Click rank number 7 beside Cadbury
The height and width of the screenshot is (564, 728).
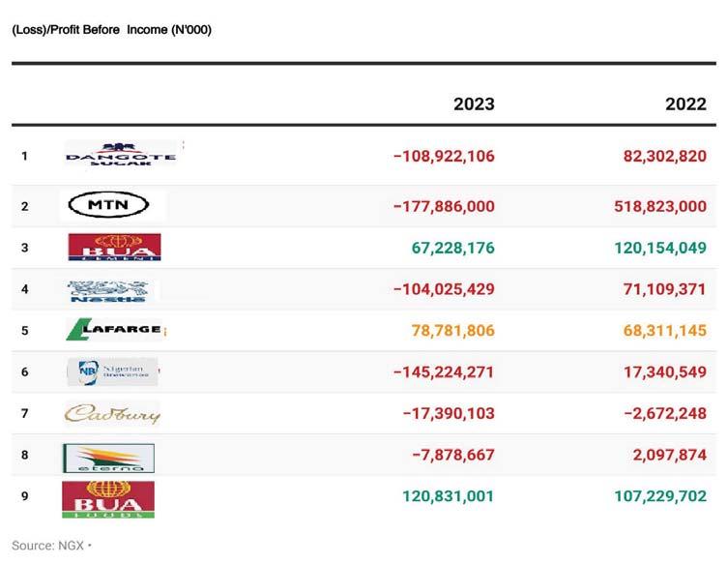pos(24,413)
